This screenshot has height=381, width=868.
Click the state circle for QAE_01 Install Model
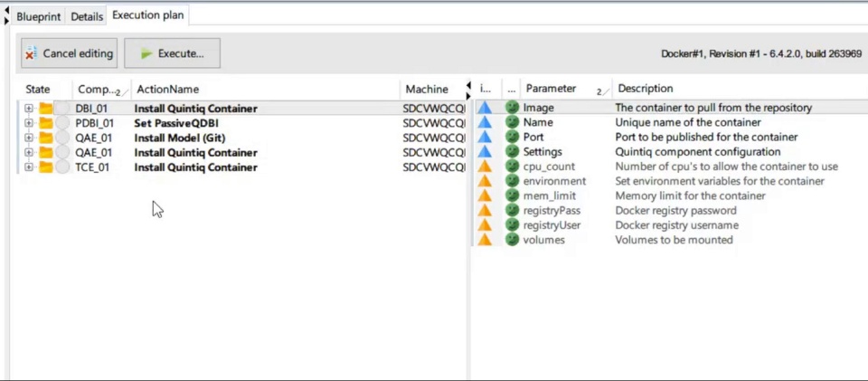coord(62,138)
